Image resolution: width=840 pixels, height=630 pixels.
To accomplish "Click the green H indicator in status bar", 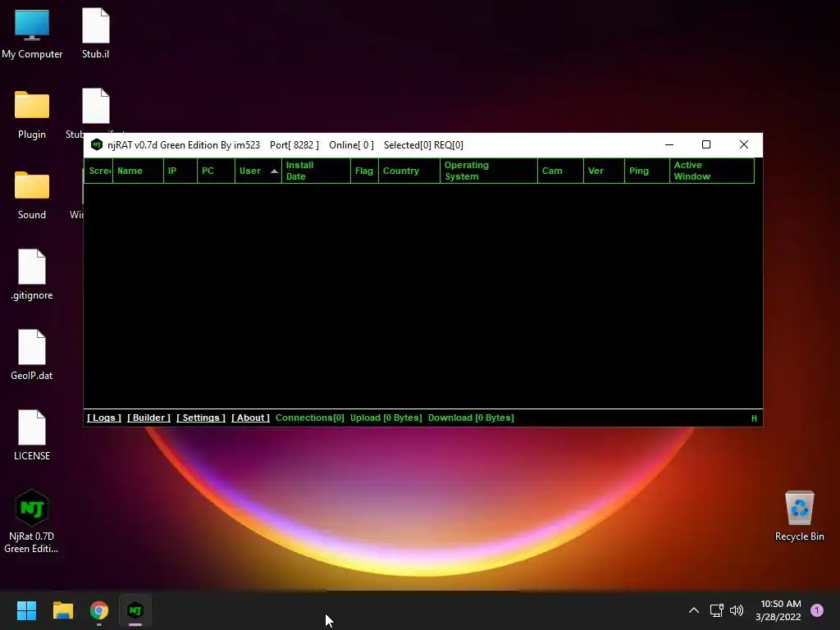I will click(x=754, y=418).
